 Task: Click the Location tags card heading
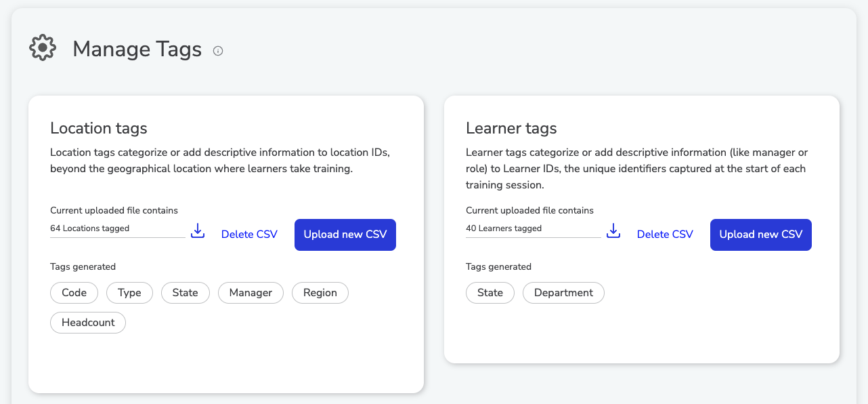pyautogui.click(x=99, y=128)
